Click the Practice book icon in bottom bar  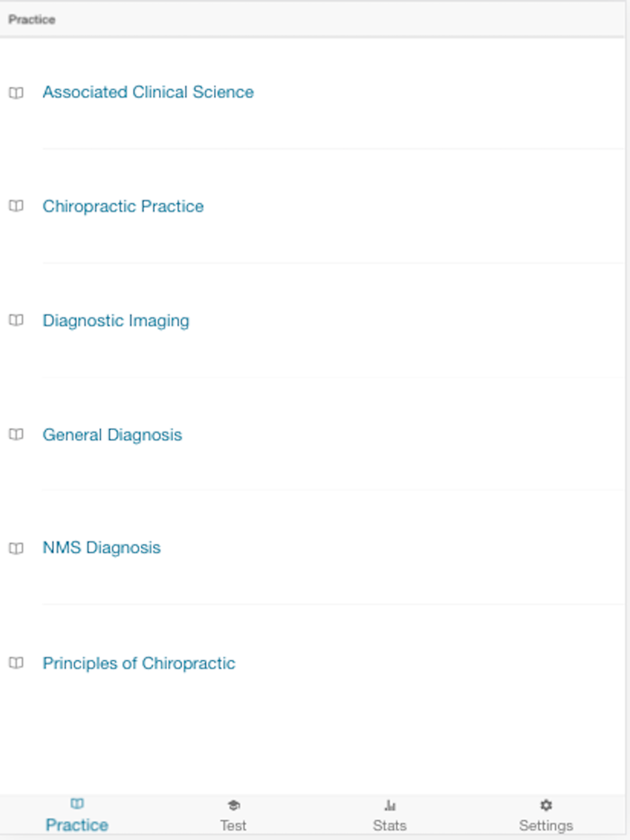(76, 806)
